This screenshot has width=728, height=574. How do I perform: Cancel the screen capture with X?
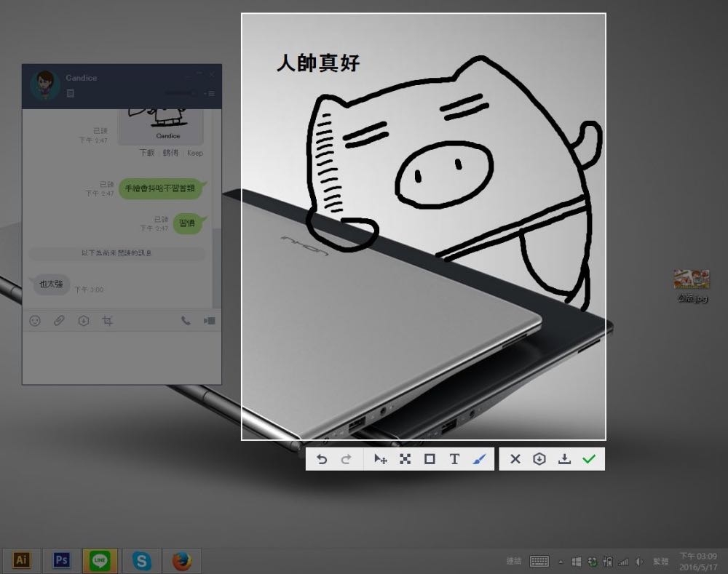(x=515, y=459)
